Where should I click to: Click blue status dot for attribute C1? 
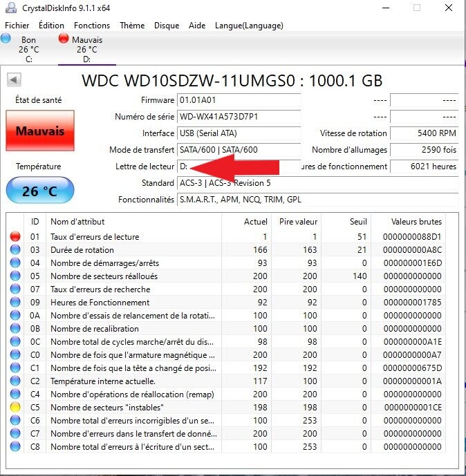tap(15, 368)
